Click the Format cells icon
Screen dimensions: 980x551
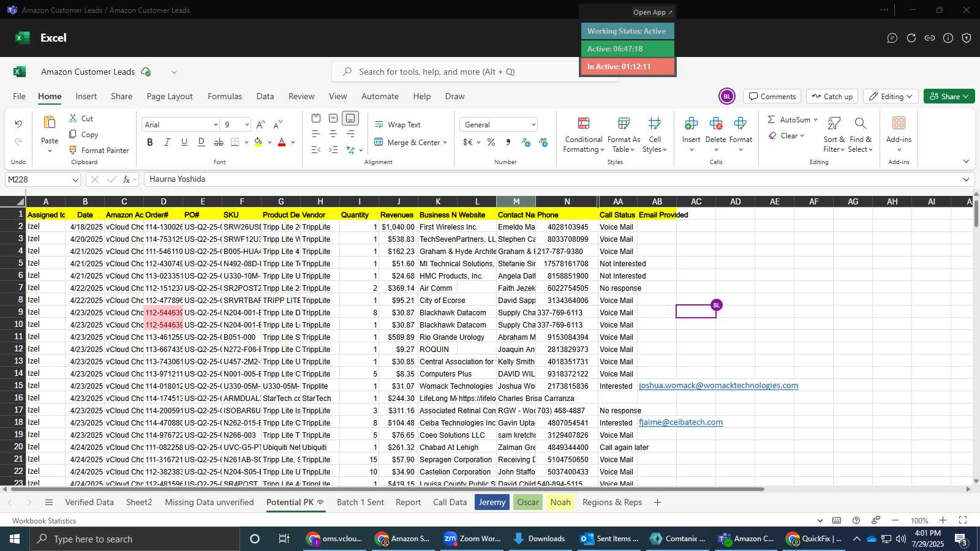(x=740, y=123)
